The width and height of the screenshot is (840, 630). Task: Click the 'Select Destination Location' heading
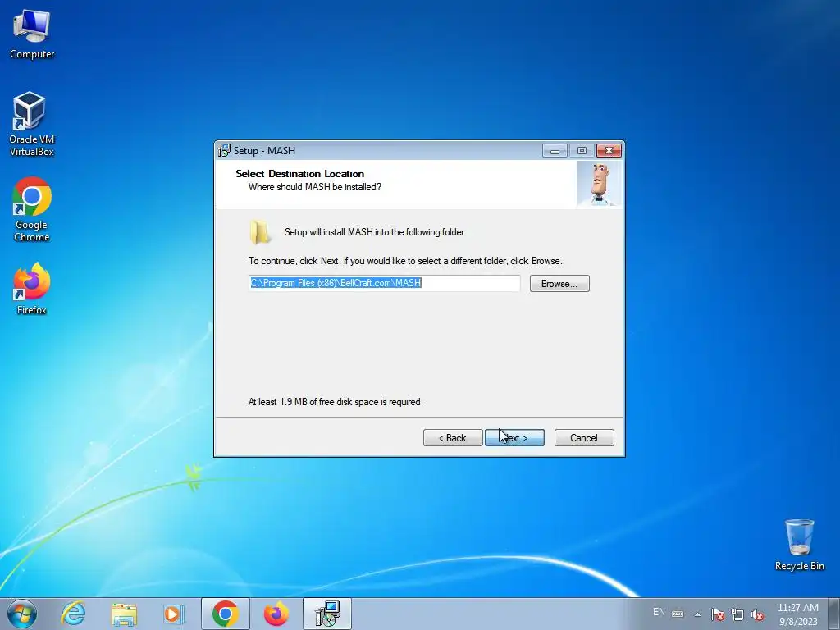click(299, 174)
